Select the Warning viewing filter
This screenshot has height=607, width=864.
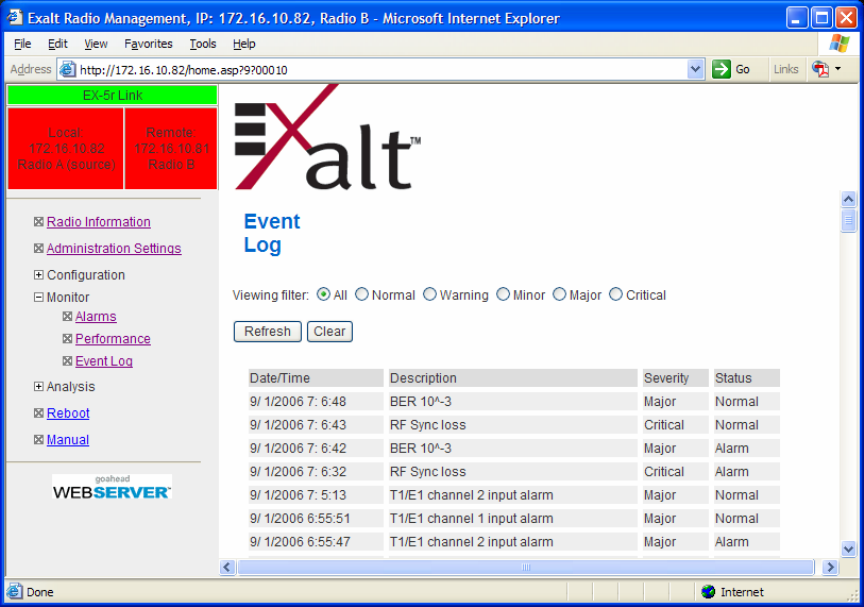pos(430,295)
